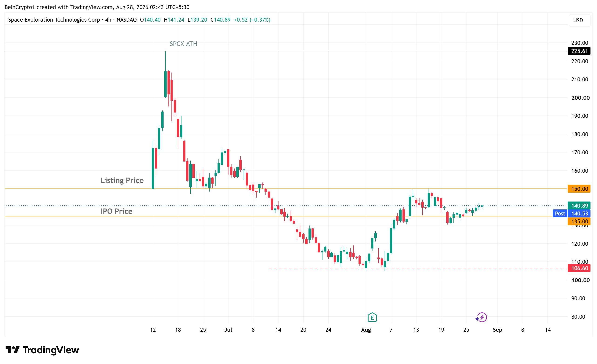This screenshot has height=364, width=597.
Task: Select the 150.00 listing price label
Action: (579, 189)
